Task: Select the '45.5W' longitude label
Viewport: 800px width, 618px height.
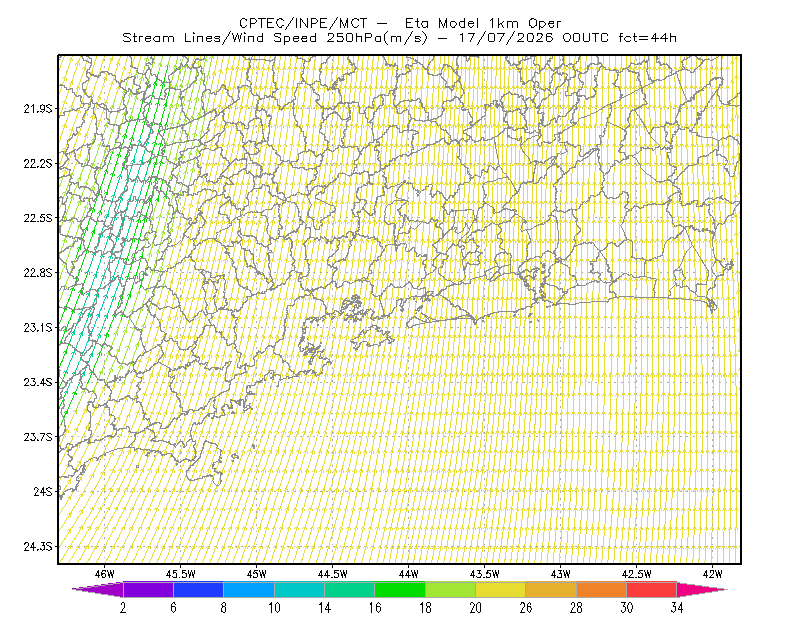Action: pyautogui.click(x=180, y=574)
